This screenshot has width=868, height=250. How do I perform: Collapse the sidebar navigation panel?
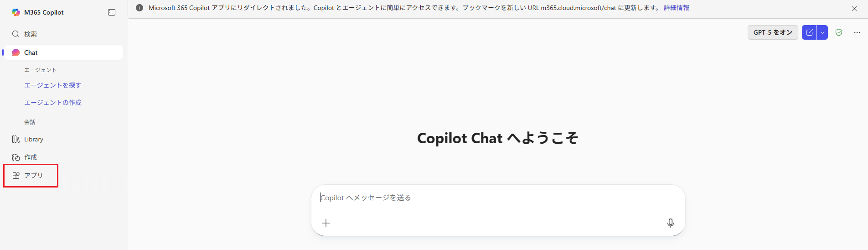(112, 12)
